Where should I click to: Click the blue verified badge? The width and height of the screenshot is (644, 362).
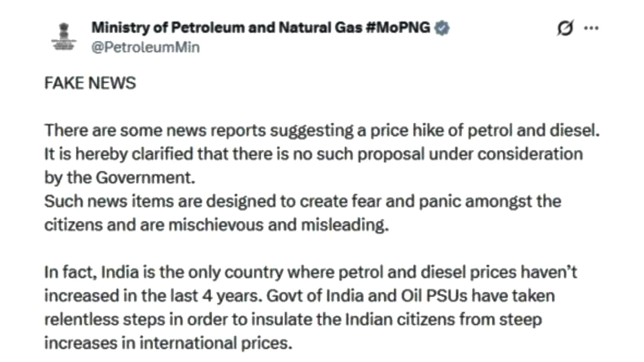[442, 28]
